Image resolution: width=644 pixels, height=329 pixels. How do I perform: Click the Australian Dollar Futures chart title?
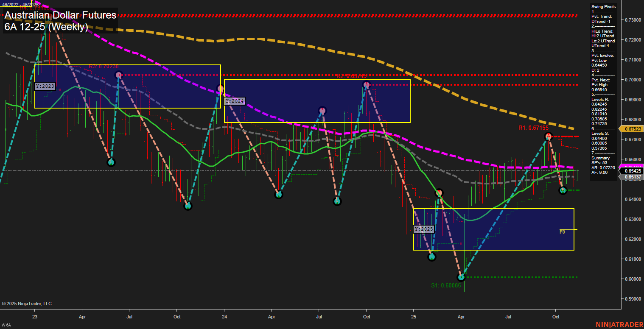[60, 15]
